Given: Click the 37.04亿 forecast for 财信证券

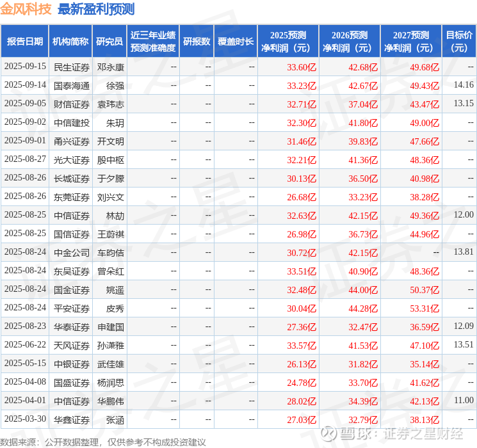Looking at the screenshot, I should [x=363, y=104].
